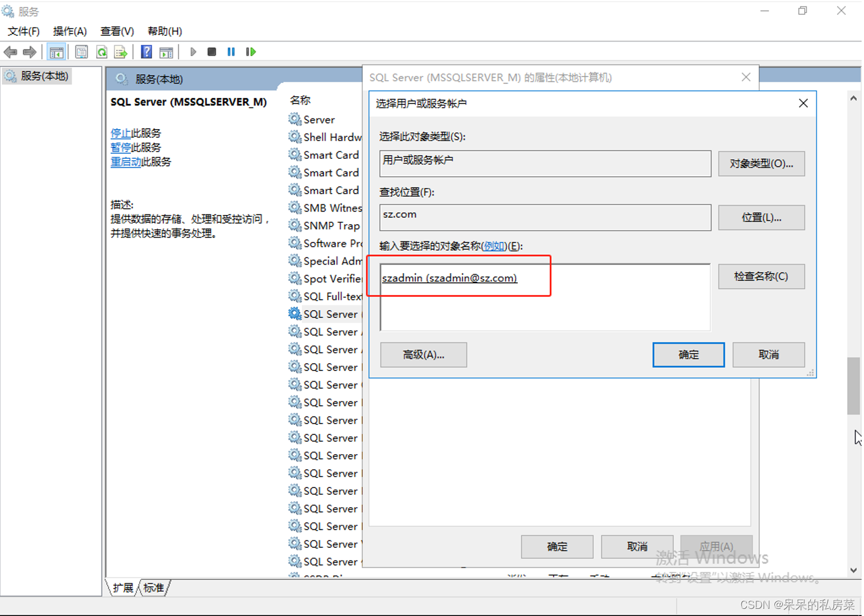The image size is (864, 616).
Task: Click 确定 in SQL Server properties dialog
Action: click(x=557, y=547)
